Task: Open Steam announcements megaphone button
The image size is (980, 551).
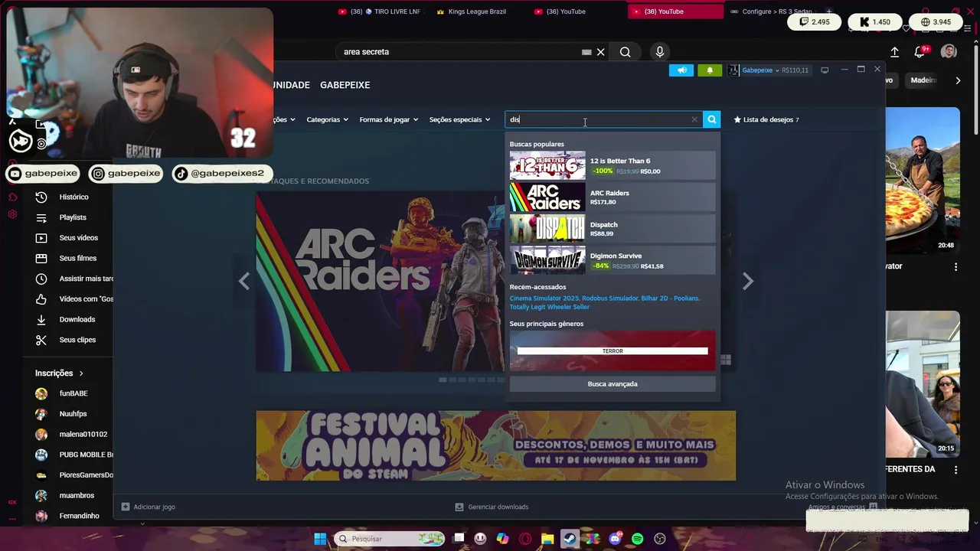Action: pyautogui.click(x=681, y=70)
